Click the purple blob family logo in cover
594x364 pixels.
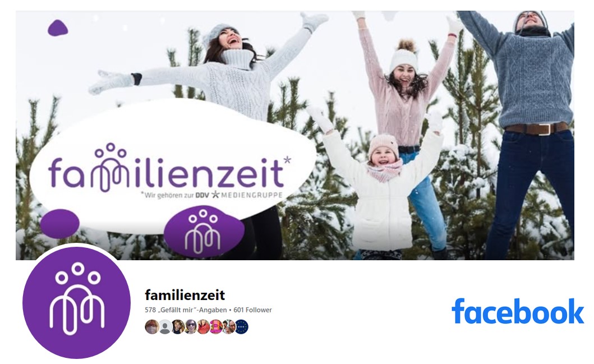[204, 232]
